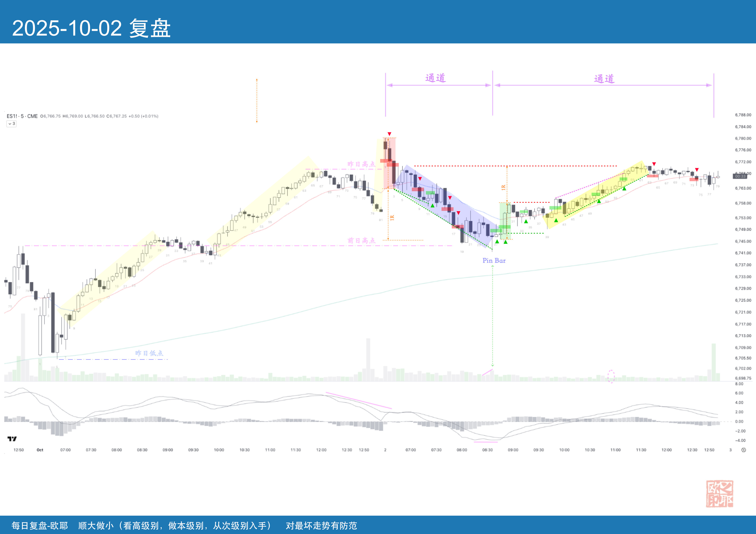
Task: Select the 昨日低点 level label
Action: tap(149, 353)
